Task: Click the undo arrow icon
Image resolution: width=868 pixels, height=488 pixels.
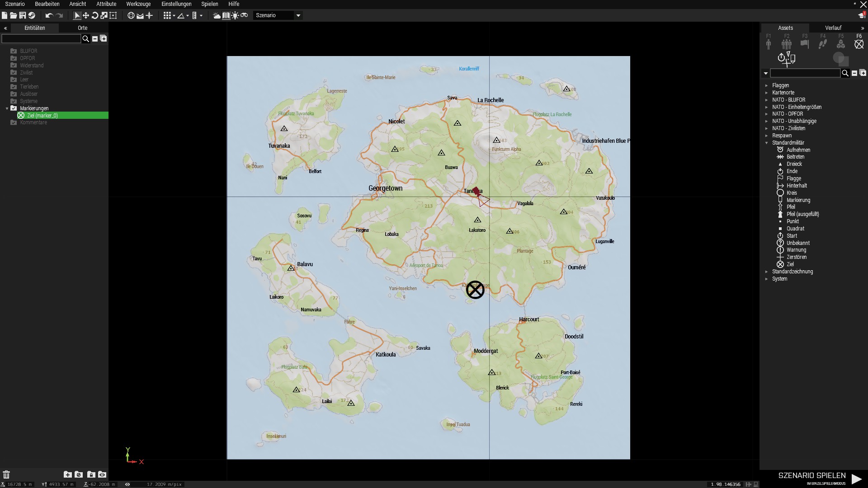Action: click(49, 15)
